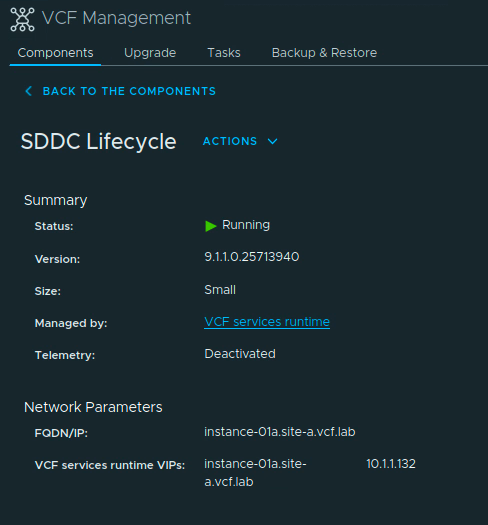Click the Version: label

(x=57, y=259)
